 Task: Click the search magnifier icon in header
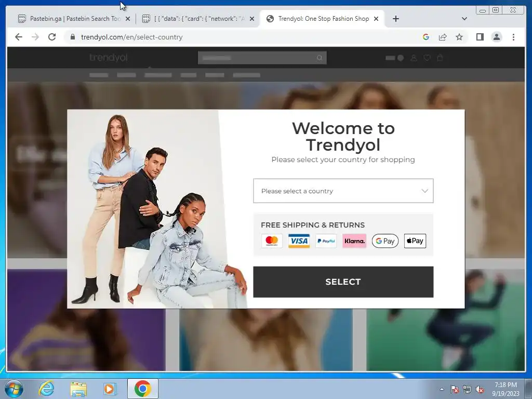(320, 58)
